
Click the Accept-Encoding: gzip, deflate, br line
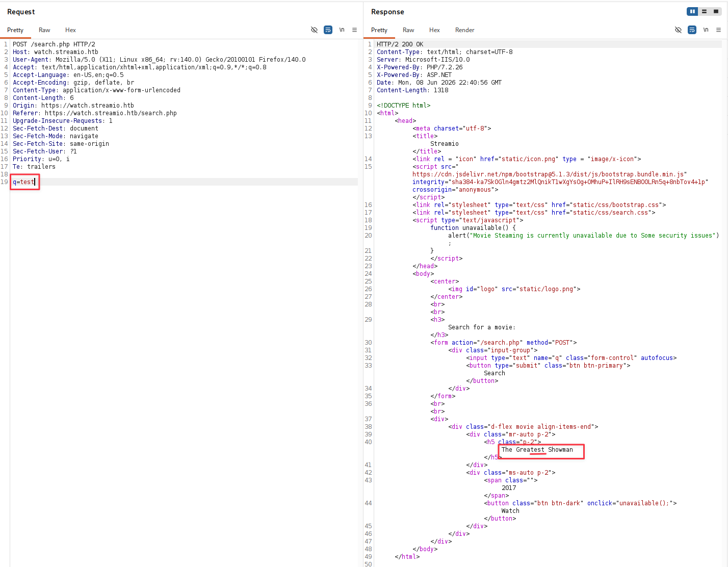click(x=73, y=83)
